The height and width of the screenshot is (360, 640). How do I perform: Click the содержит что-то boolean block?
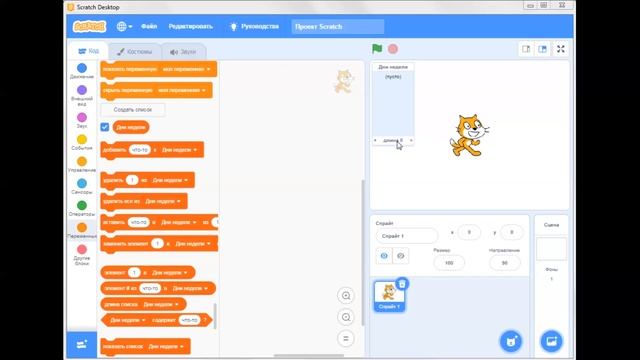pyautogui.click(x=157, y=320)
